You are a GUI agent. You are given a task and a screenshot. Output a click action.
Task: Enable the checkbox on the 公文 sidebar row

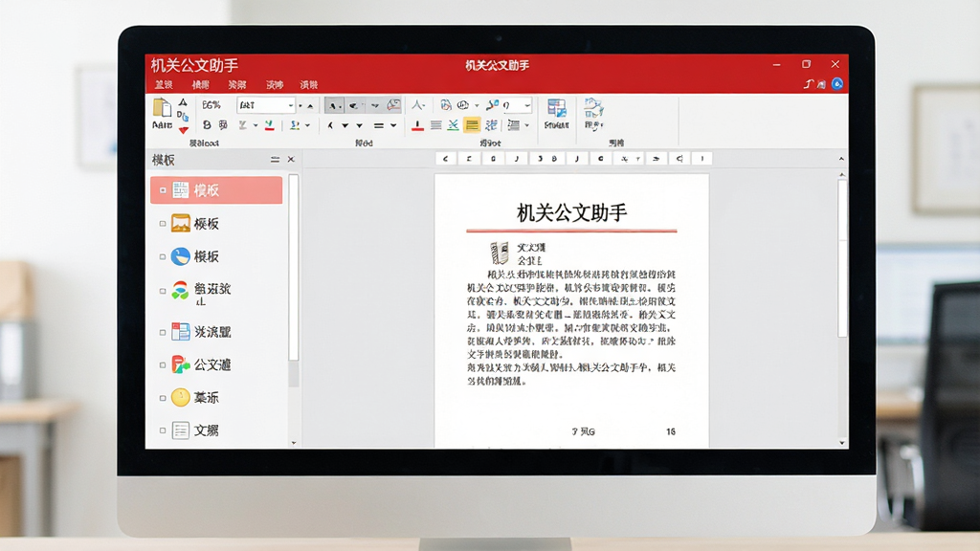tap(163, 364)
